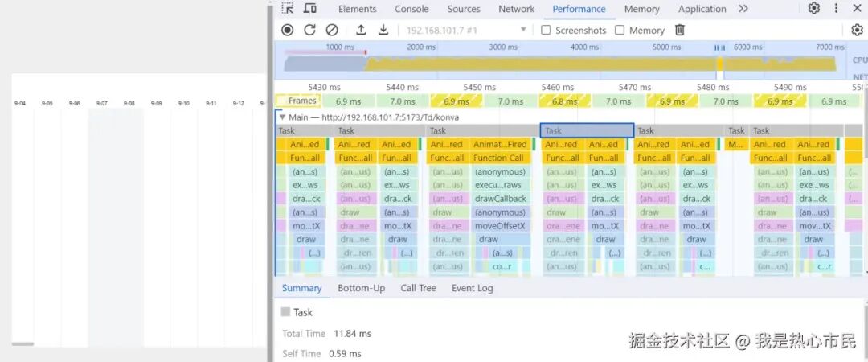Viewport: 868px width, 362px height.
Task: Open the Call Tree tab
Action: [419, 288]
